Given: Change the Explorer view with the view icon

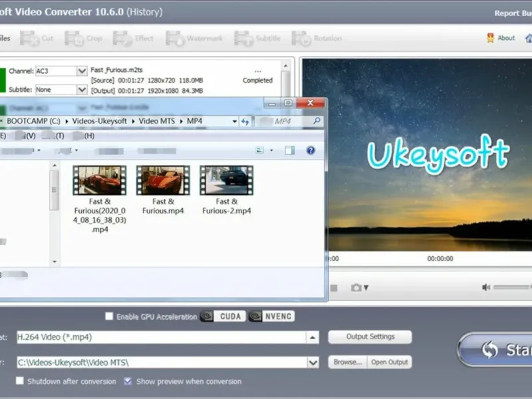Looking at the screenshot, I should (x=260, y=150).
